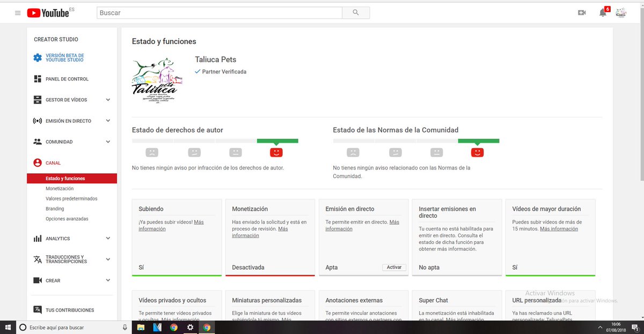
Task: Click the taskbar microphone icon
Action: pyautogui.click(x=125, y=327)
